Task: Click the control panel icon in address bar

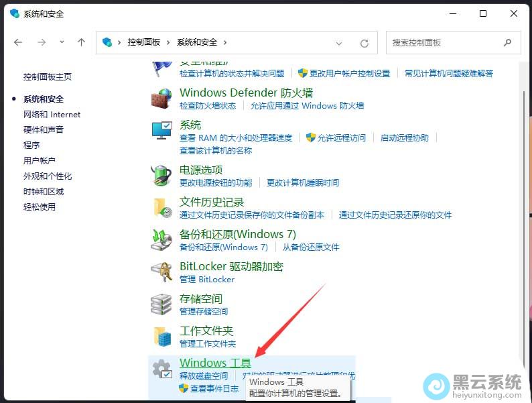Action: [107, 42]
